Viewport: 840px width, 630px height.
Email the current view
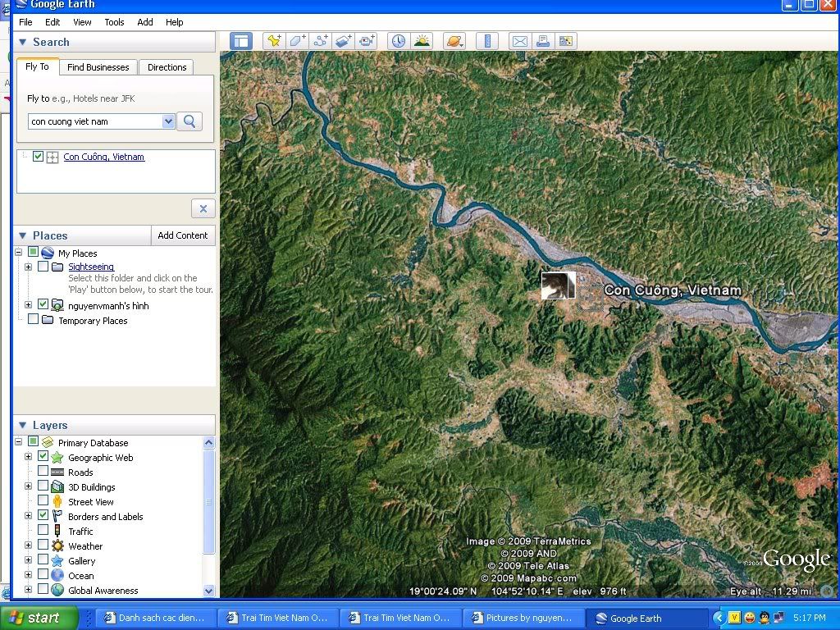pyautogui.click(x=519, y=41)
